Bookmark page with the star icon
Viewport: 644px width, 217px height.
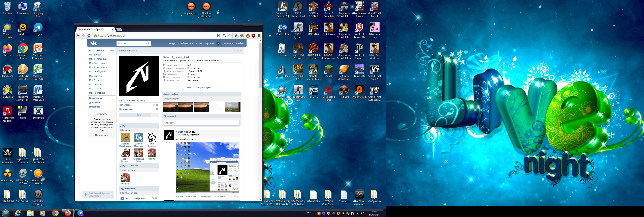click(x=230, y=35)
